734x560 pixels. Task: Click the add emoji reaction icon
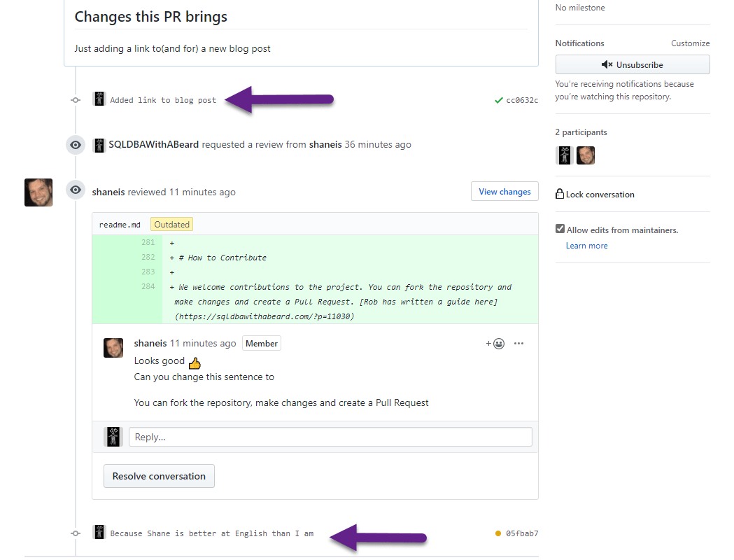tap(495, 344)
